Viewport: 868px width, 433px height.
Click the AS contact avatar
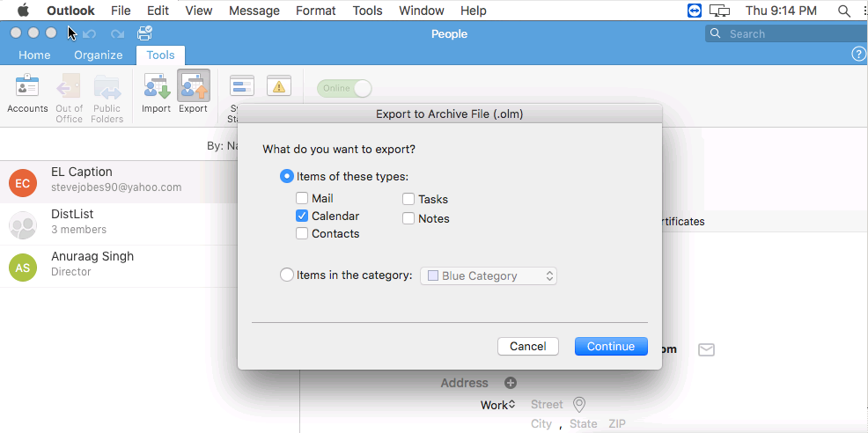(23, 268)
